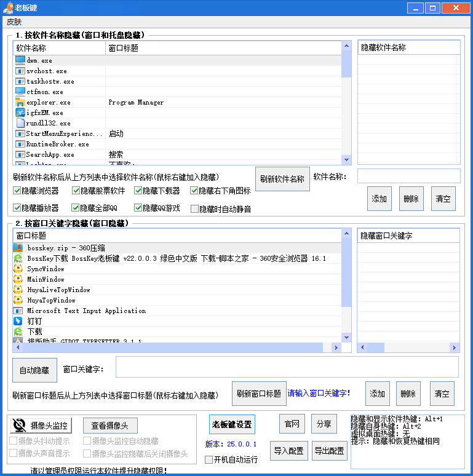Click 导入配置 button
This screenshot has height=476, width=473.
[288, 451]
